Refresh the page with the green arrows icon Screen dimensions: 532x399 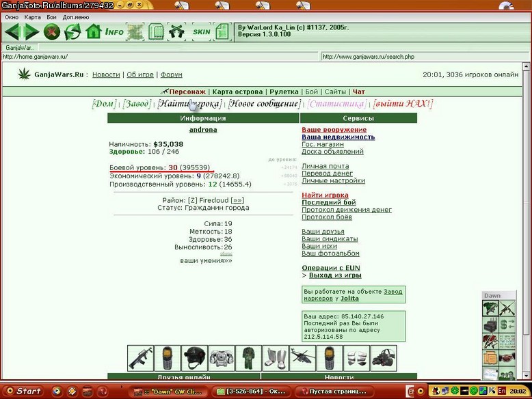coord(72,32)
